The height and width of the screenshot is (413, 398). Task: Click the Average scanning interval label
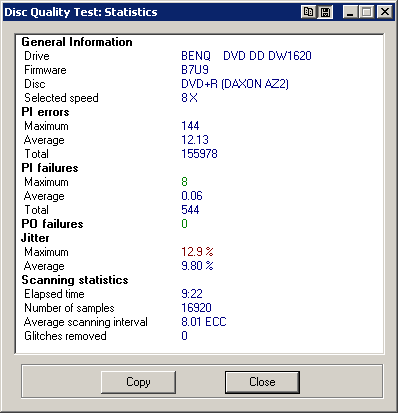(x=86, y=322)
